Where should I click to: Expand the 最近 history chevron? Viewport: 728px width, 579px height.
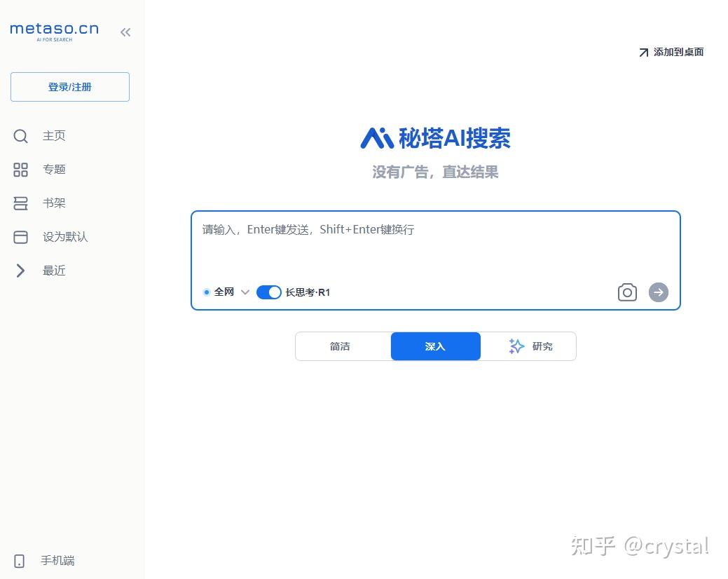20,271
